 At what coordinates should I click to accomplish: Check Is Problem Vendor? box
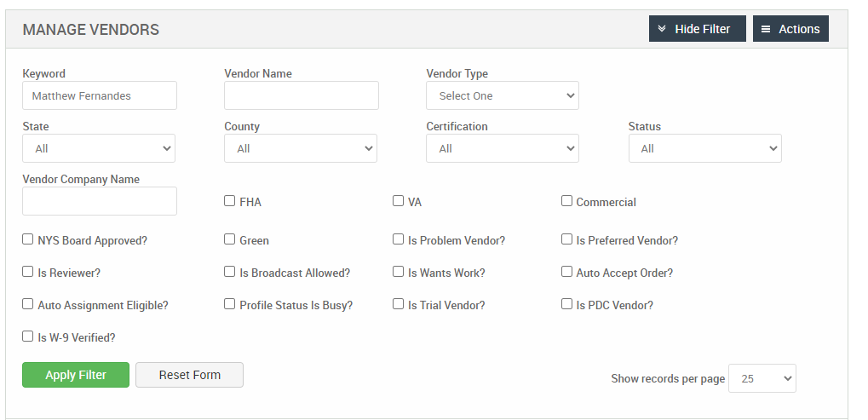click(x=398, y=239)
